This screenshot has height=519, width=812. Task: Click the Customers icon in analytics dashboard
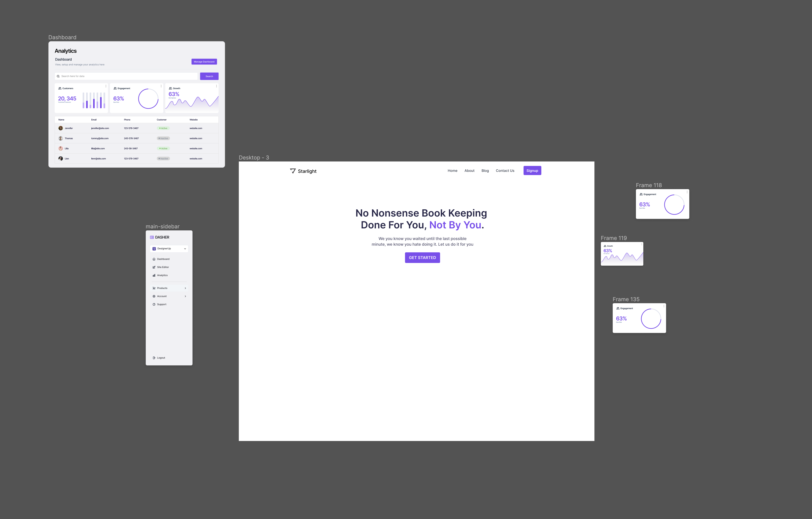tap(60, 88)
